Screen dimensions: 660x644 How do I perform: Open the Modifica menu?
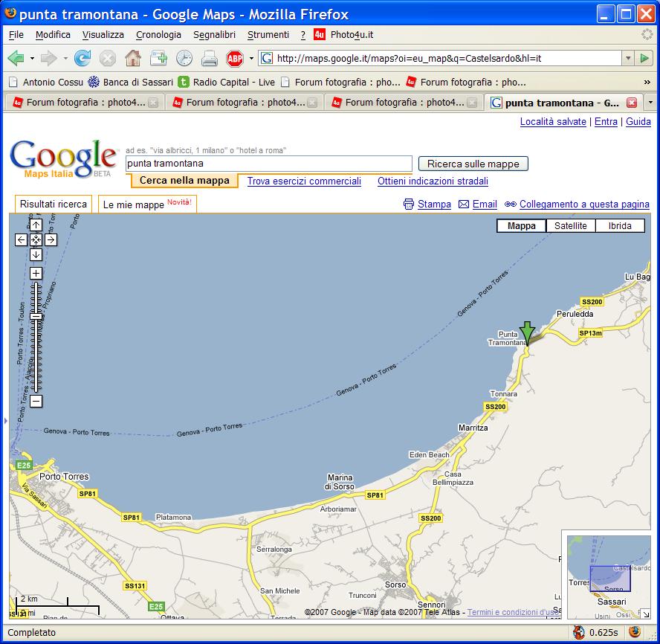click(53, 34)
